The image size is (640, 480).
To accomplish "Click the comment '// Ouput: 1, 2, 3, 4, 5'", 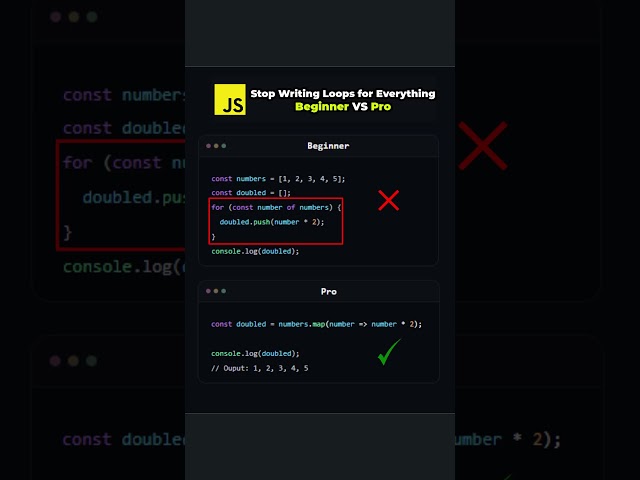I will click(260, 368).
